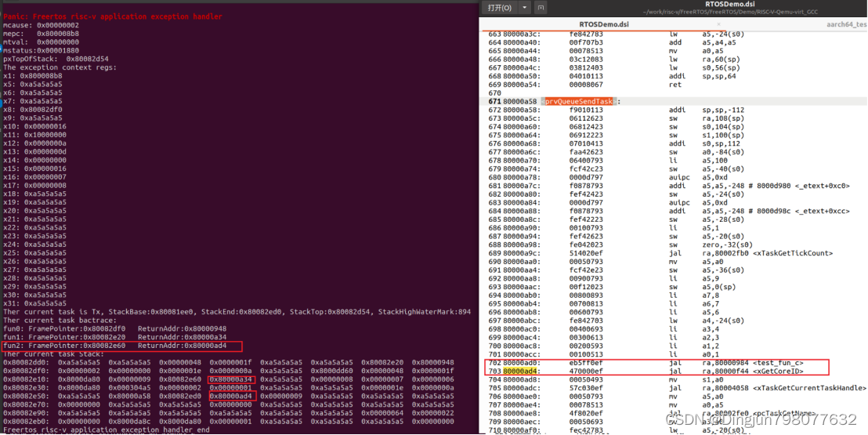Viewport: 868px width, 435px height.
Task: Click stack dump row address 0x80082df0:
Action: coord(26,371)
